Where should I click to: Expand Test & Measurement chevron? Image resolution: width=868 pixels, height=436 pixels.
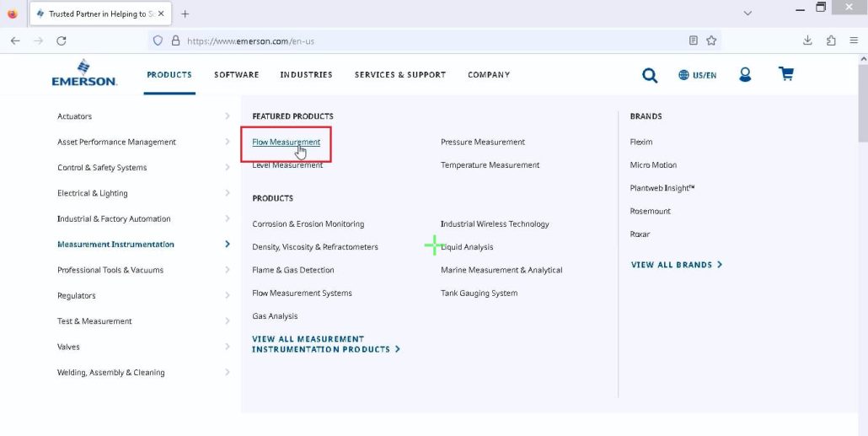[228, 320]
